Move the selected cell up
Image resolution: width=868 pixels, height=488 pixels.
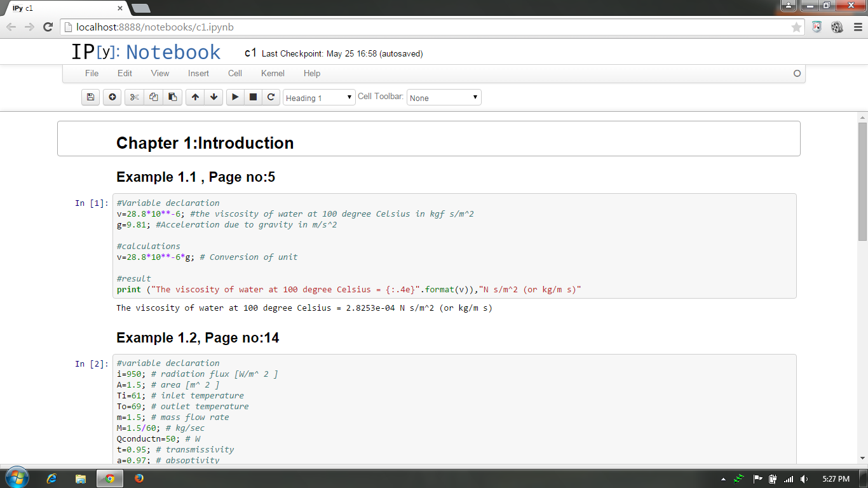point(195,97)
